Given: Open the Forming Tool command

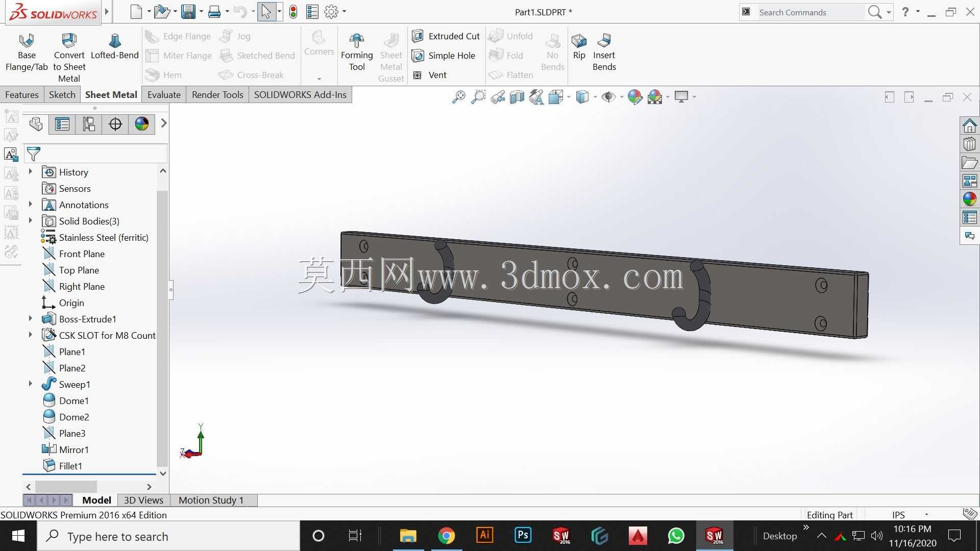Looking at the screenshot, I should (357, 52).
